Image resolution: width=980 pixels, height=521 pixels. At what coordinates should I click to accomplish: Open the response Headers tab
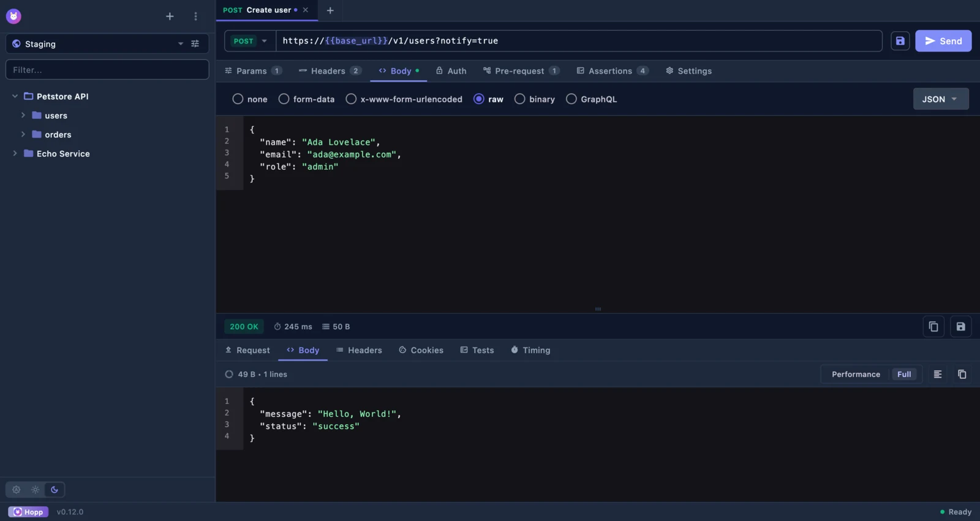click(x=359, y=350)
